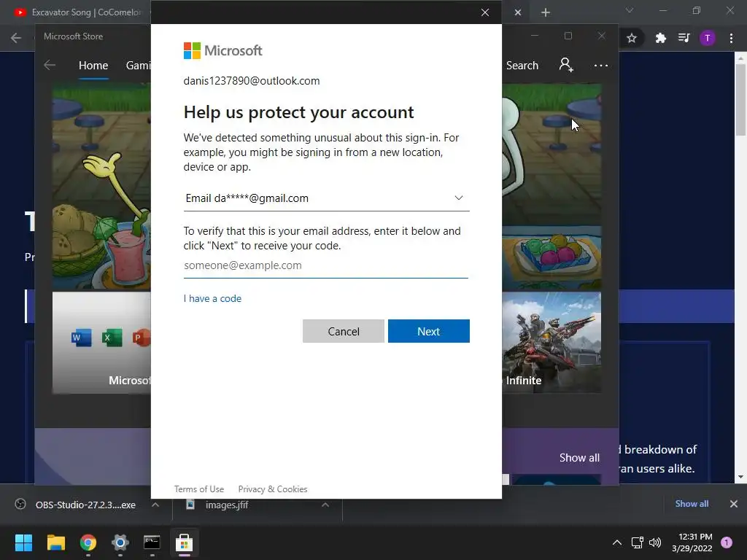The image size is (747, 560).
Task: Click the Microsoft 365 Office thumbnail
Action: (101, 343)
